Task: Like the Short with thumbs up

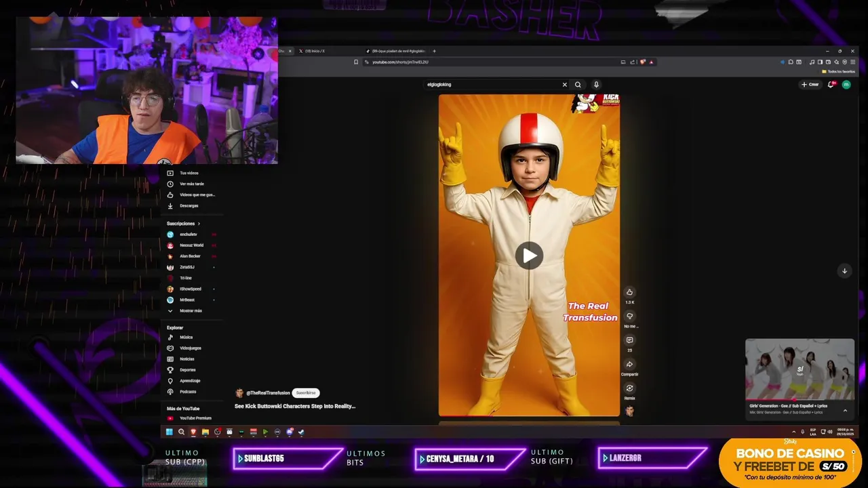Action: (x=629, y=292)
